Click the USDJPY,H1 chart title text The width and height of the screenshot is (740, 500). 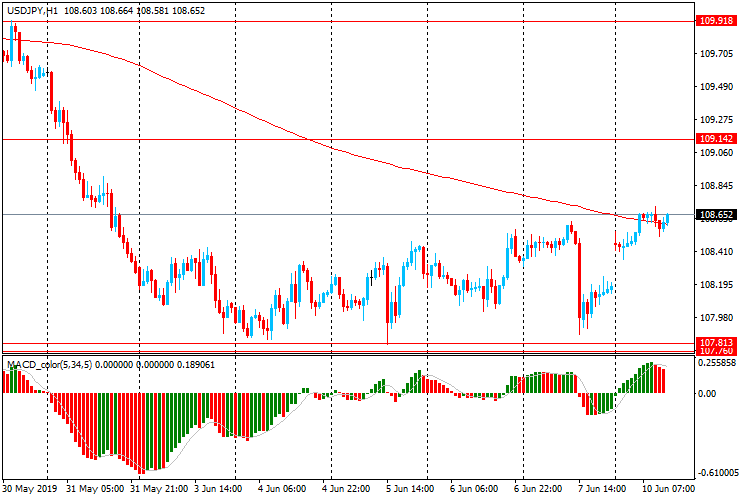click(33, 10)
